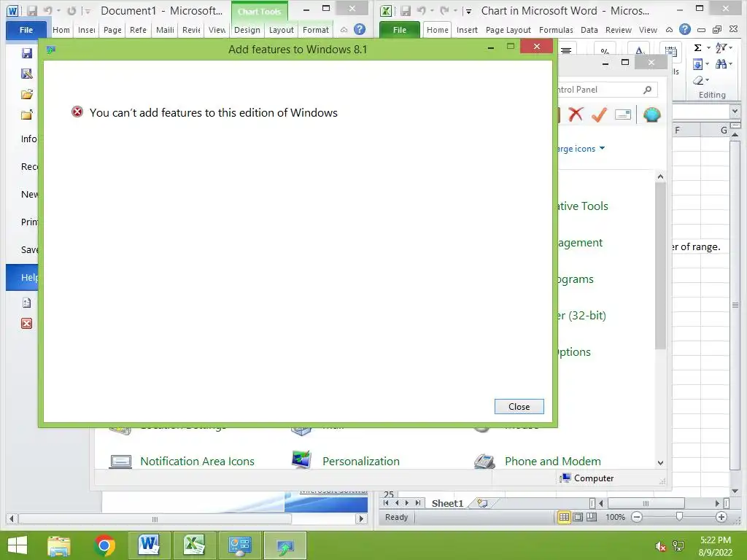Select Help item in Word backstage
Image resolution: width=747 pixels, height=560 pixels.
point(23,277)
